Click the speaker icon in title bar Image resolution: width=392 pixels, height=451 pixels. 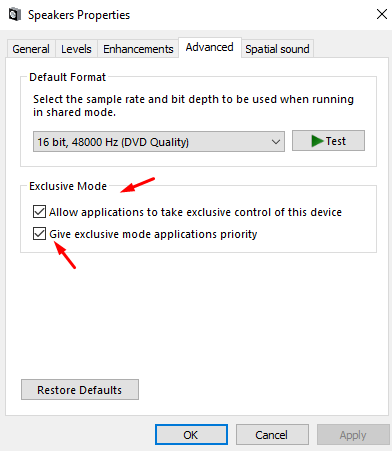point(14,15)
